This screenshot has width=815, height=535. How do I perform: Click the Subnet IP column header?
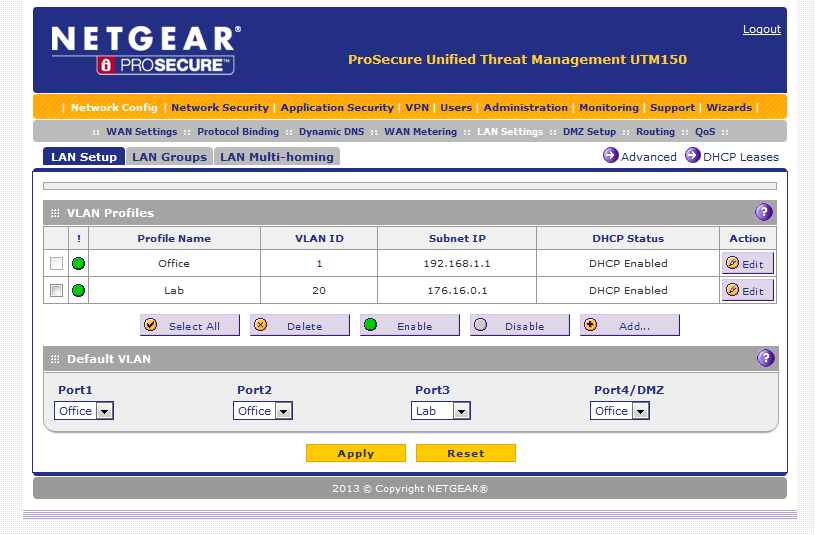tap(457, 239)
